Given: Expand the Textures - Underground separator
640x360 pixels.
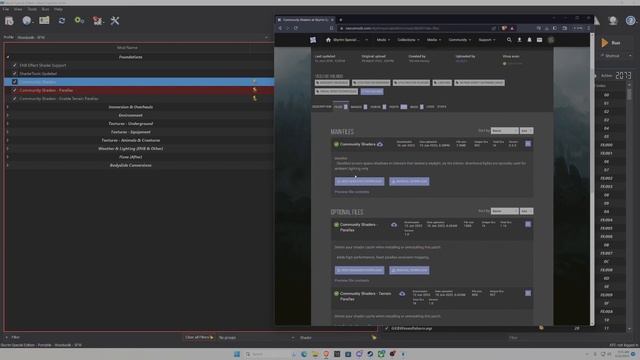Looking at the screenshot, I should pos(8,124).
